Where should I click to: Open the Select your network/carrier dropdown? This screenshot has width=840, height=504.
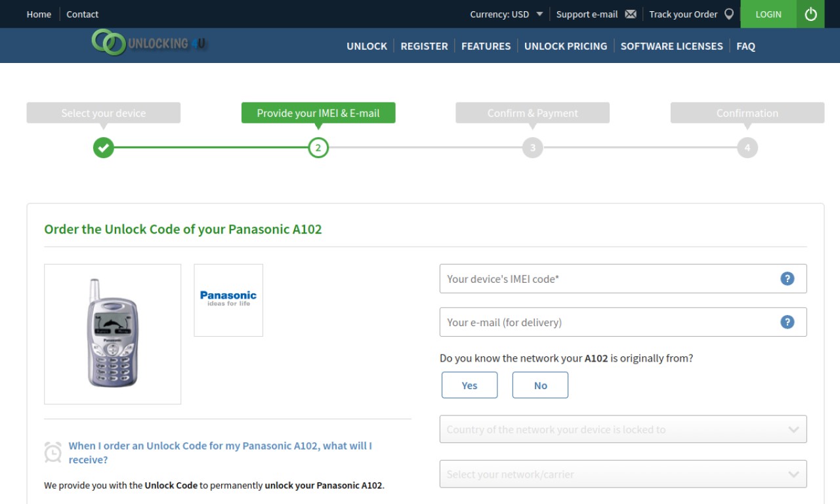623,474
